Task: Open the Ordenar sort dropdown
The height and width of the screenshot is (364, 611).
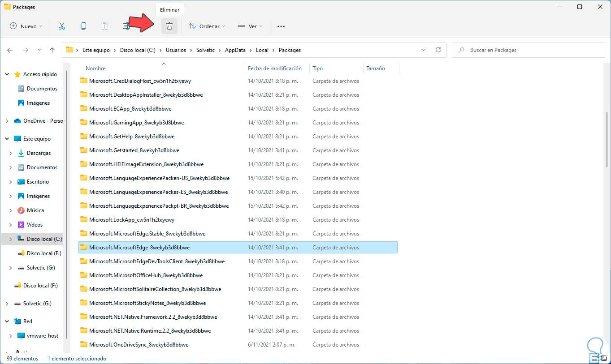Action: point(207,26)
